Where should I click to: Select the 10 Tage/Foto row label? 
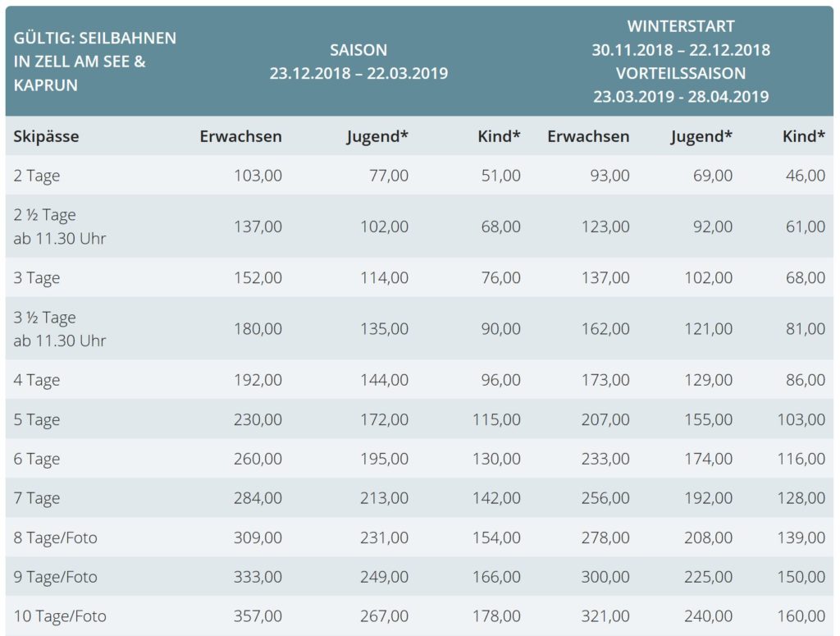point(59,616)
